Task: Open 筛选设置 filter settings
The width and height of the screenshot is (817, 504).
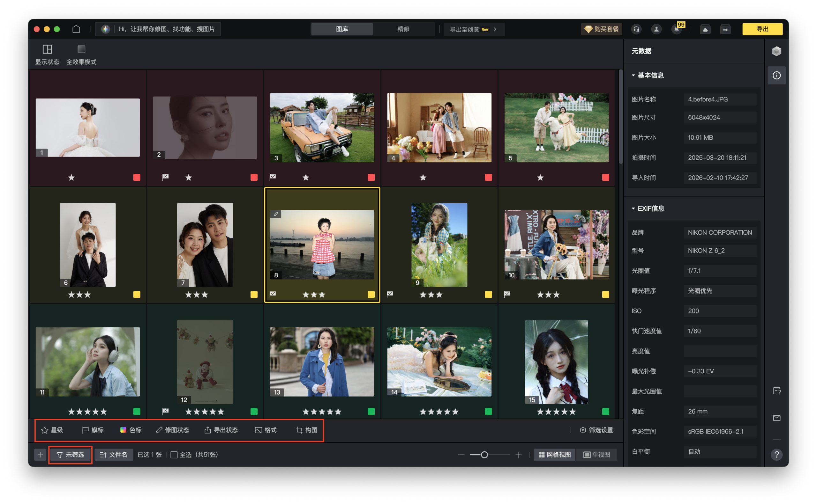Action: (597, 430)
